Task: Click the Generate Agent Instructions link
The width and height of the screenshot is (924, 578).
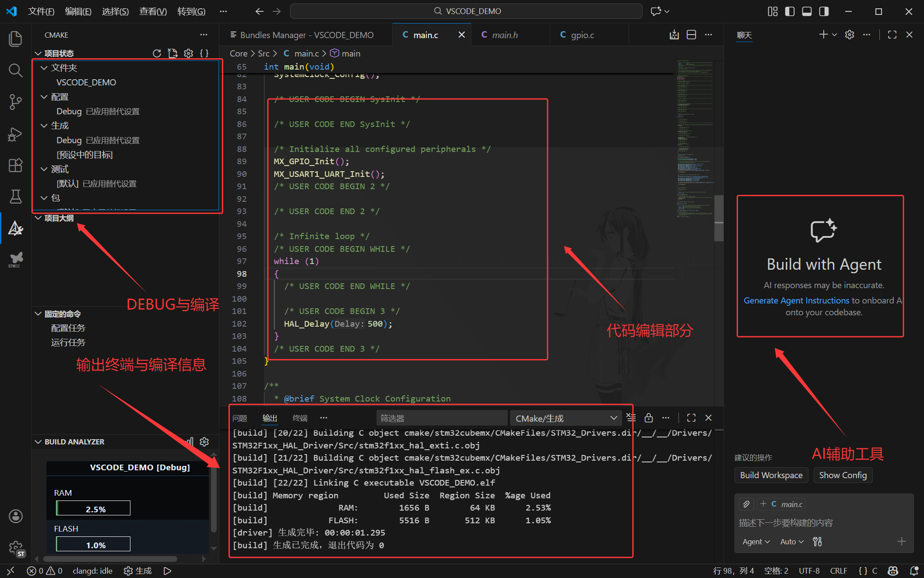Action: (796, 300)
